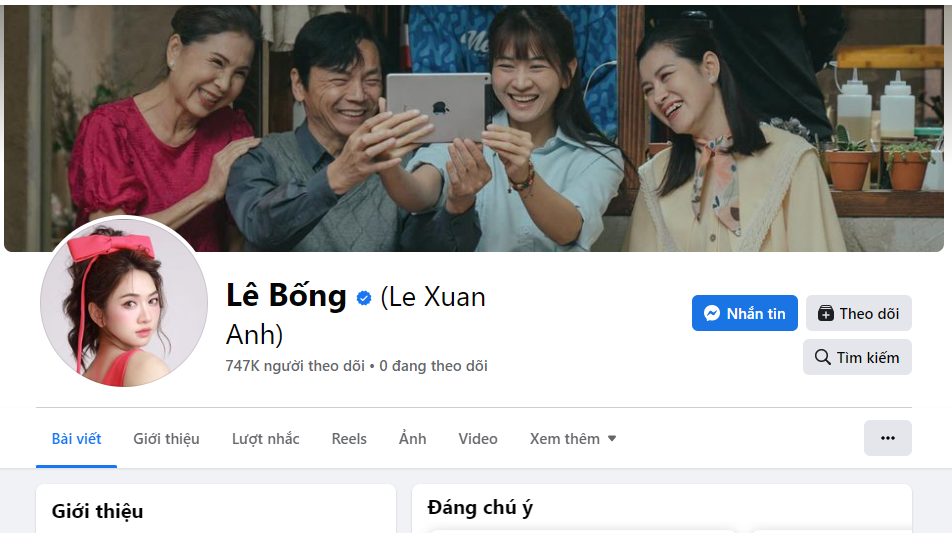View the 747K người theo dõi link
Viewport: 952px width, 533px height.
pyautogui.click(x=295, y=366)
